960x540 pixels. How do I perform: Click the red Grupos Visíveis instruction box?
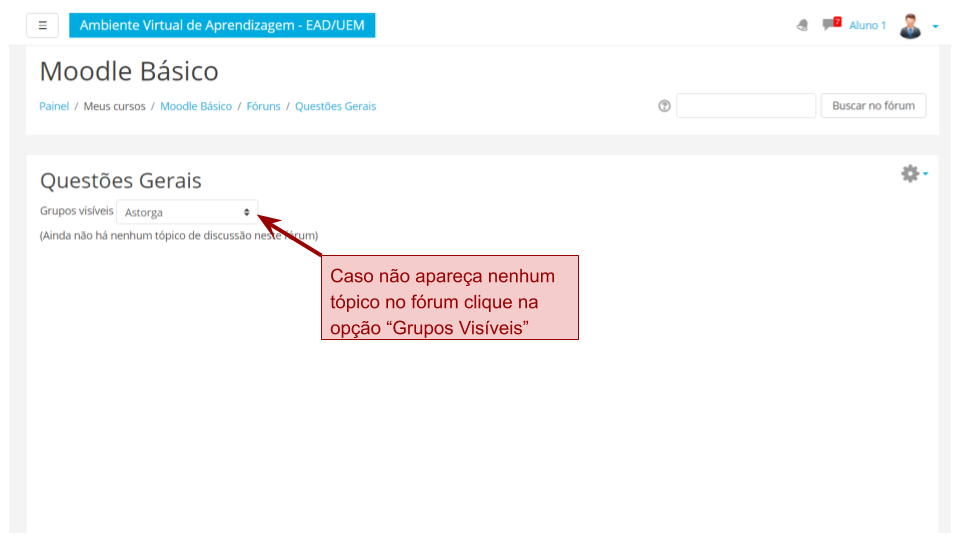point(450,298)
